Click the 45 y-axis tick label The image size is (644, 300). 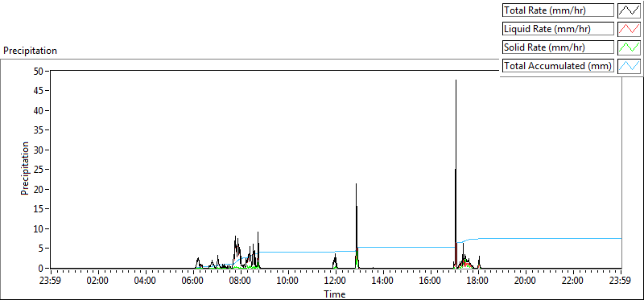[x=39, y=91]
